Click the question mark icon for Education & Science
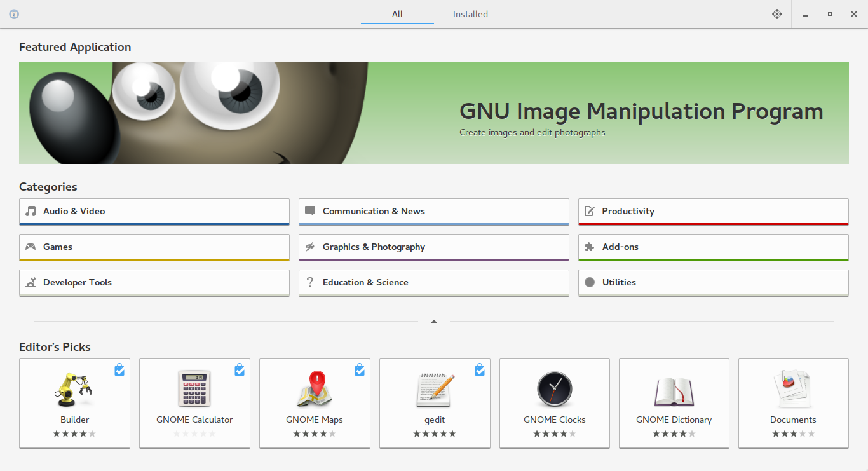This screenshot has height=471, width=868. pyautogui.click(x=310, y=282)
